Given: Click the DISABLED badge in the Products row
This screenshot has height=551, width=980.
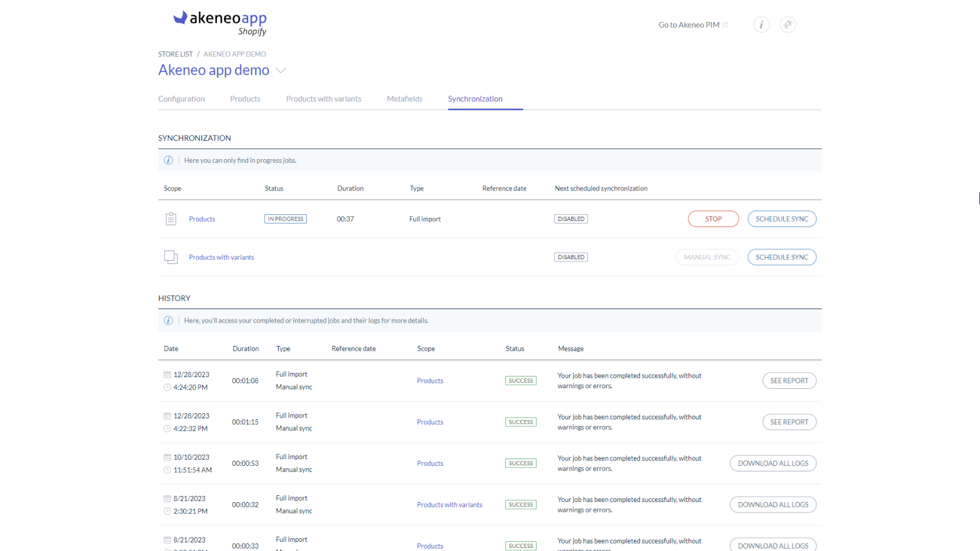Looking at the screenshot, I should (x=571, y=219).
